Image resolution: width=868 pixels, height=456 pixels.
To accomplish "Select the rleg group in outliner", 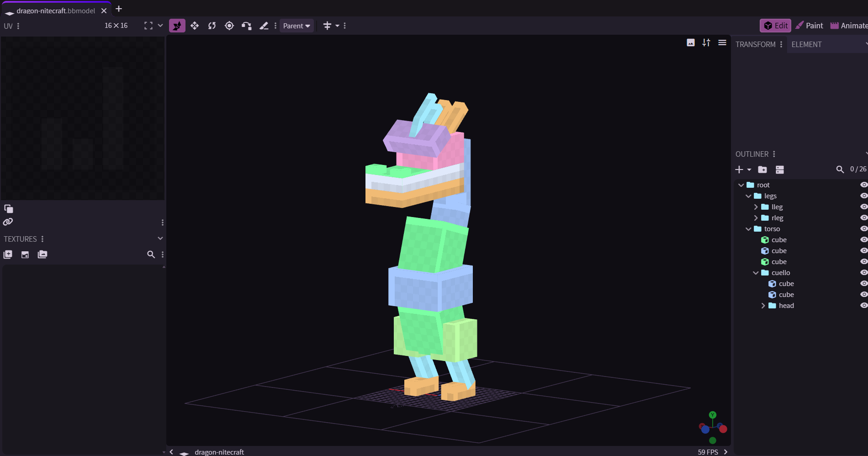I will tap(777, 217).
